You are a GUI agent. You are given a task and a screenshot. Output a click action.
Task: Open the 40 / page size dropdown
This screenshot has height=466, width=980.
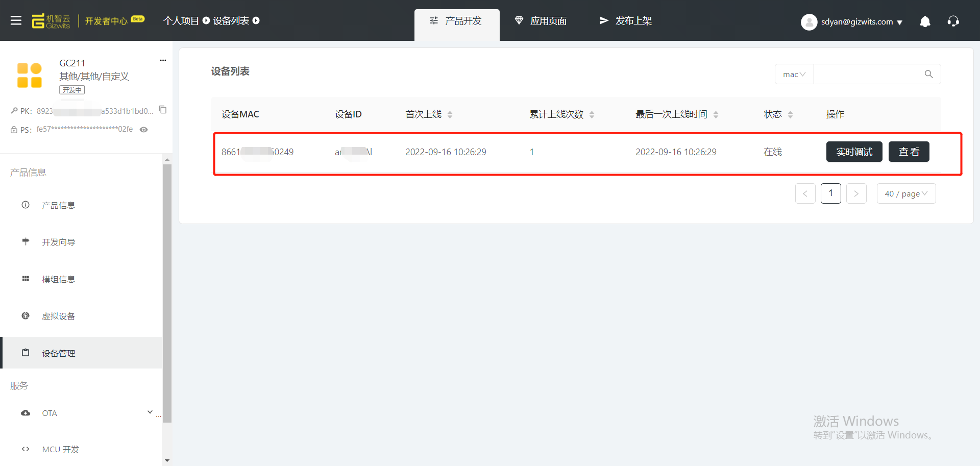[906, 194]
